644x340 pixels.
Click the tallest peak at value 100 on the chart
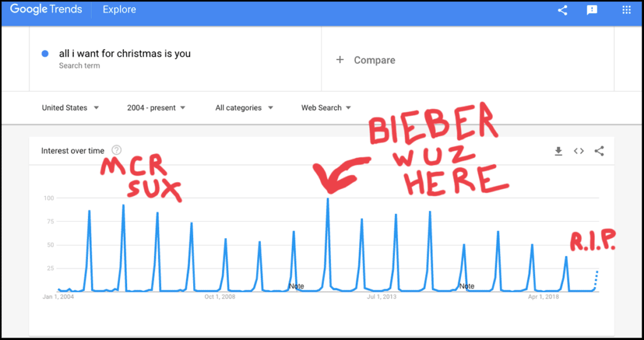[x=328, y=200]
